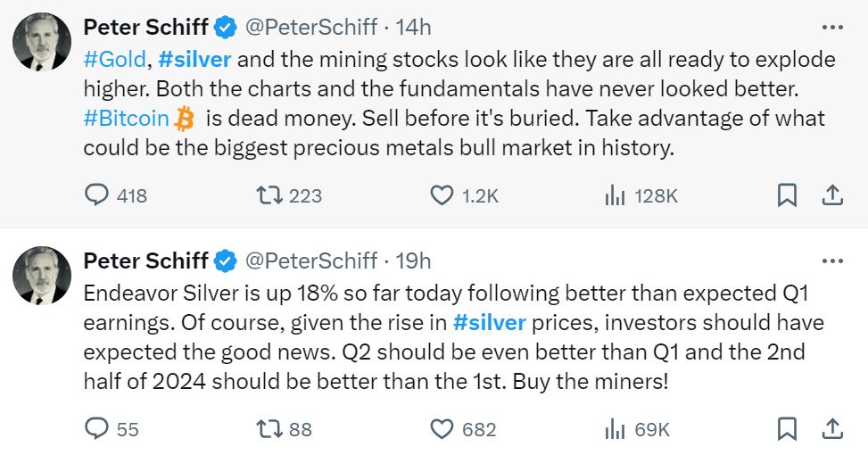Open more options on the 19h tweet

pos(831,261)
